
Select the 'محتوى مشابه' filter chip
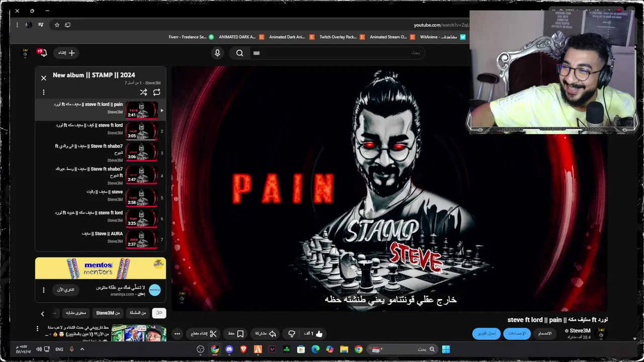click(76, 313)
